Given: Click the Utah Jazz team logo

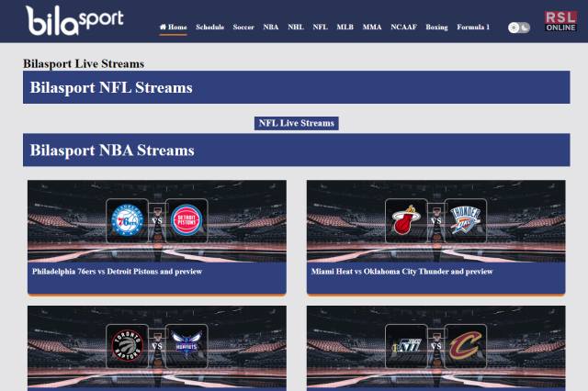Looking at the screenshot, I should pos(406,346).
